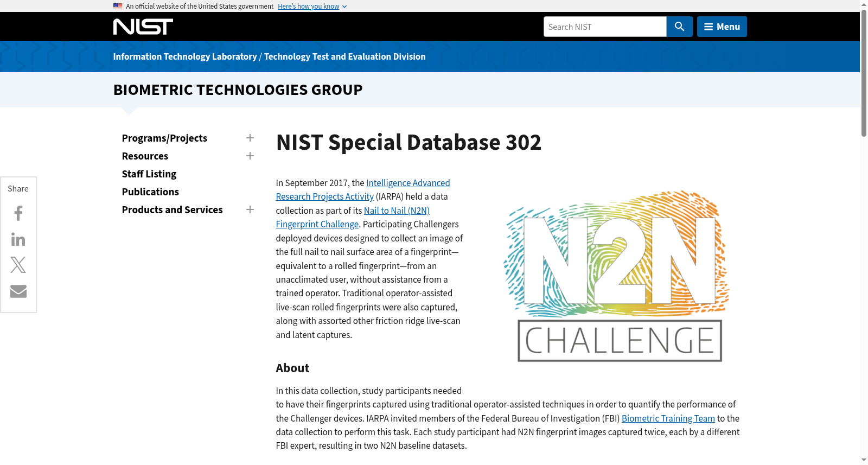This screenshot has height=465, width=868.
Task: Expand 'Here's how you know' banner
Action: 312,7
